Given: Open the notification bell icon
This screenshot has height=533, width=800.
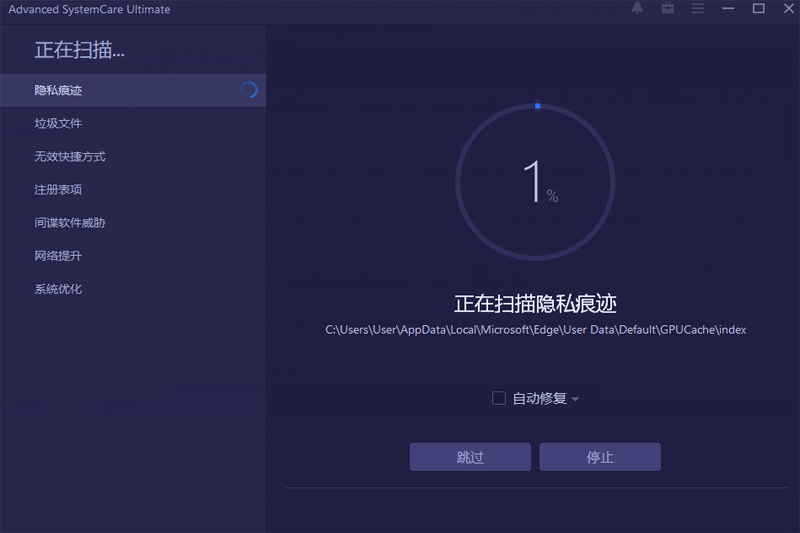Looking at the screenshot, I should 637,8.
